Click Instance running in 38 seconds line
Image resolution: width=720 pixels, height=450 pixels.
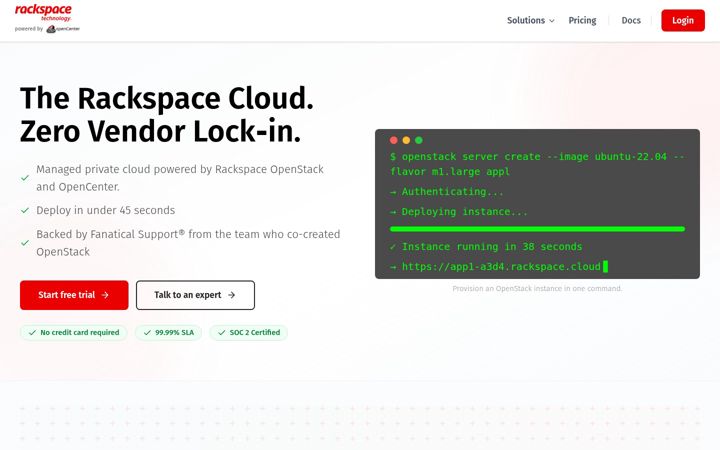pyautogui.click(x=486, y=247)
